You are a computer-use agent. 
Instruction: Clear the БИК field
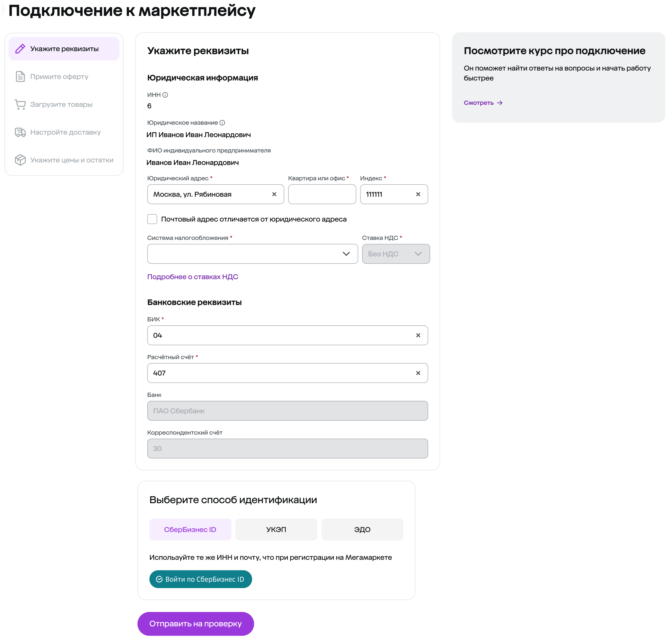(418, 335)
